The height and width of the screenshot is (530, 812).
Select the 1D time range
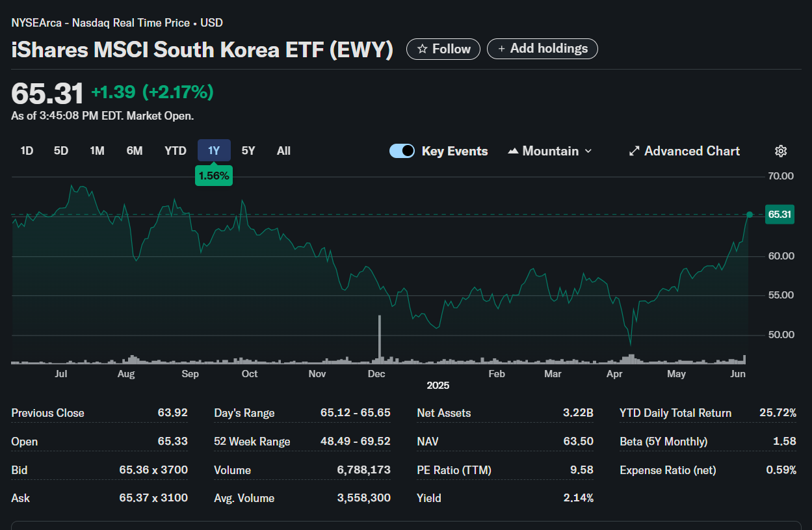pos(27,151)
